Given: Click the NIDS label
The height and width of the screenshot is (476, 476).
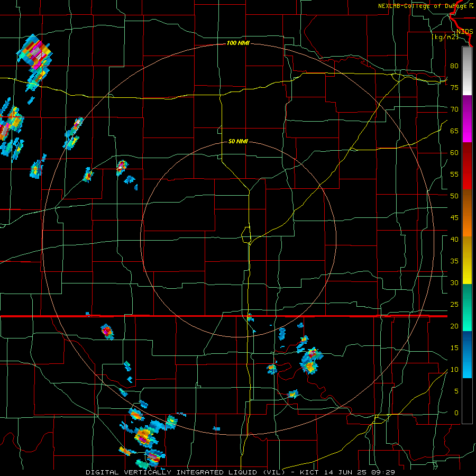Looking at the screenshot, I should click(465, 32).
